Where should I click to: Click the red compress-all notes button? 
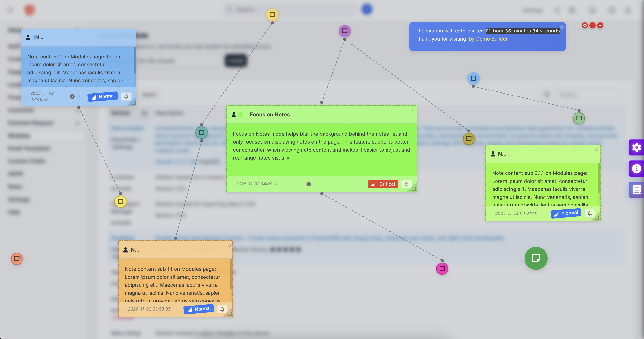[592, 25]
